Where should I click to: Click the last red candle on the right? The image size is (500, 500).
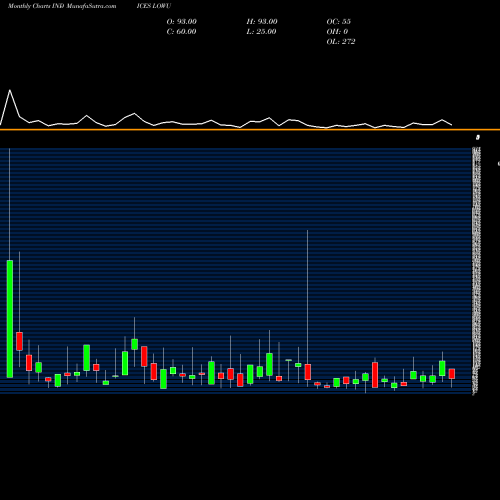(452, 374)
